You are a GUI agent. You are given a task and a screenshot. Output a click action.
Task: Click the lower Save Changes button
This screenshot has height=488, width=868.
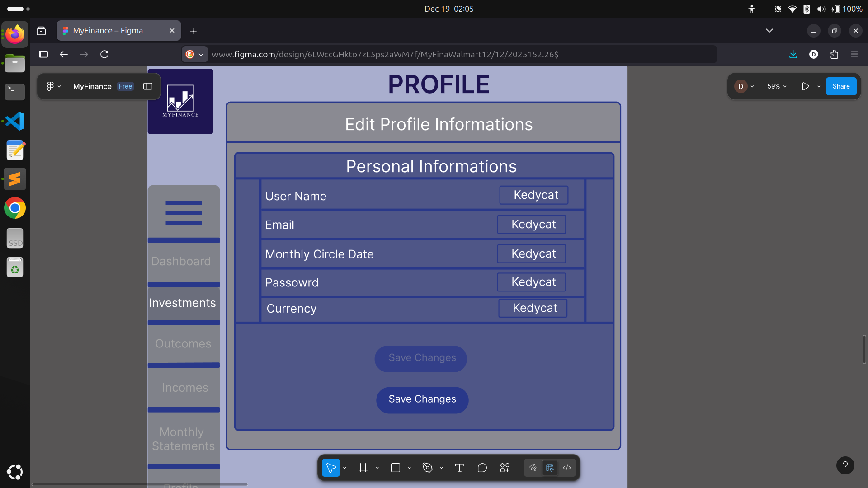[422, 399]
